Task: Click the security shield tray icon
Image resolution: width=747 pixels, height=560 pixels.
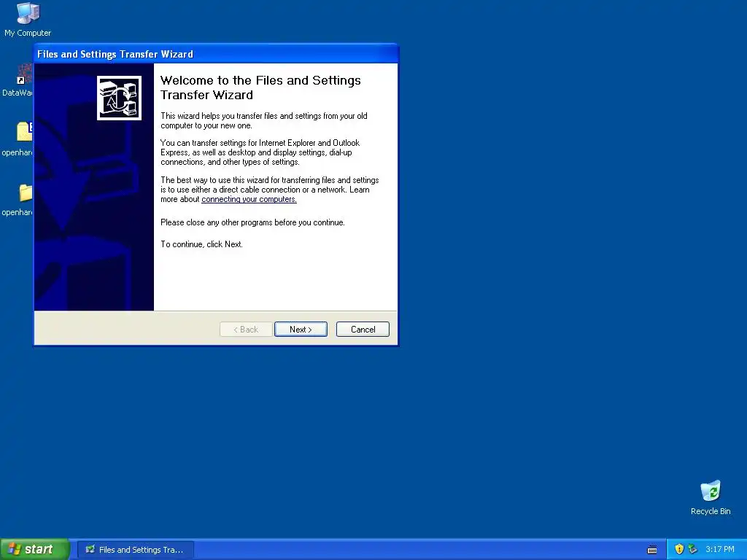Action: [x=679, y=549]
